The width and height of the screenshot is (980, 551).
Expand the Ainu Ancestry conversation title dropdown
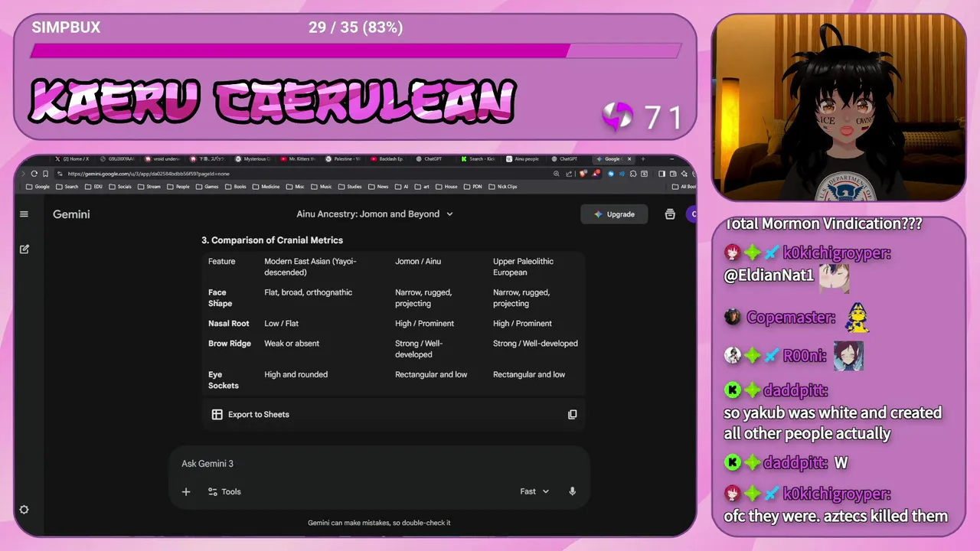tap(449, 214)
